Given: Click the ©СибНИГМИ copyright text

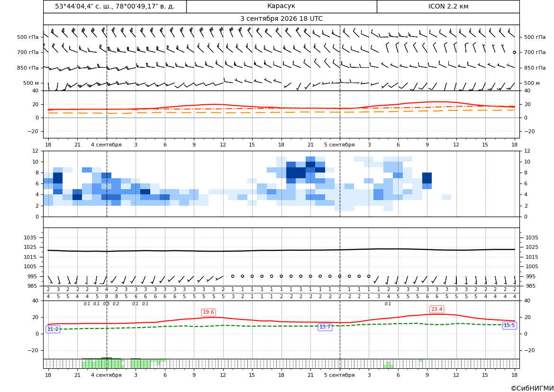Looking at the screenshot, I should click(532, 388).
